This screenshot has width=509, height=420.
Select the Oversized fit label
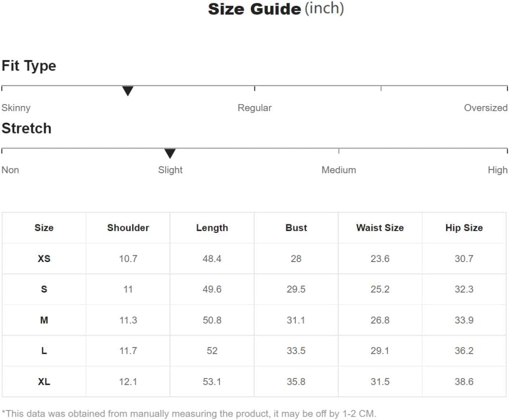pyautogui.click(x=485, y=108)
